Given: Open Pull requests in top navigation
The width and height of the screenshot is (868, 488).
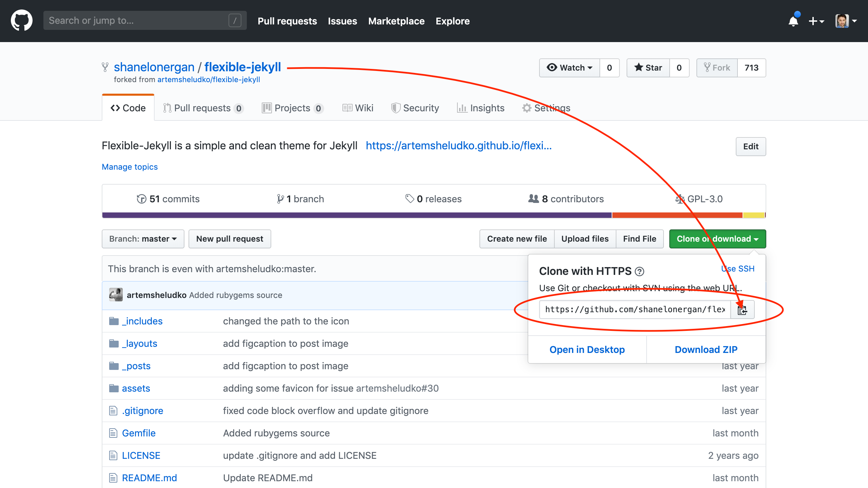Looking at the screenshot, I should click(287, 21).
